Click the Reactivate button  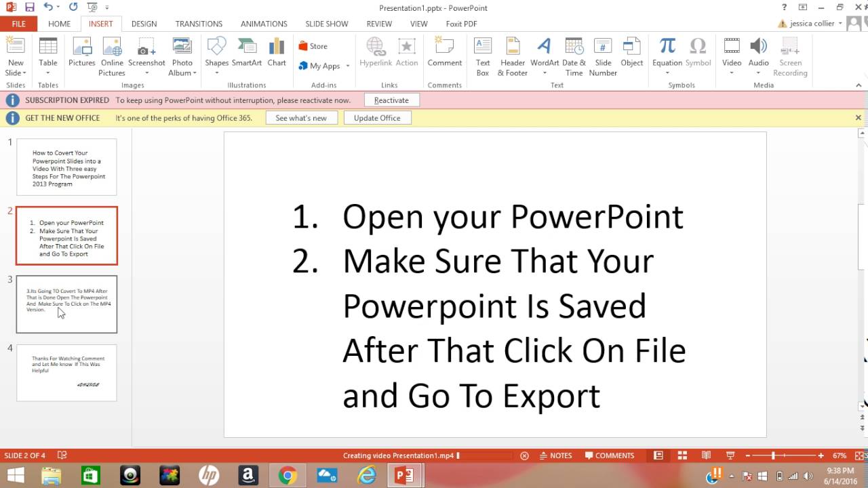coord(391,100)
